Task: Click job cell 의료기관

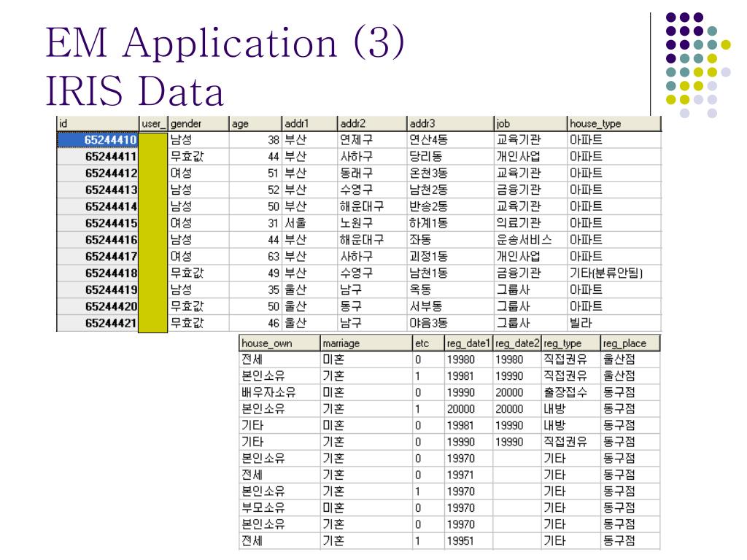Action: tap(531, 223)
